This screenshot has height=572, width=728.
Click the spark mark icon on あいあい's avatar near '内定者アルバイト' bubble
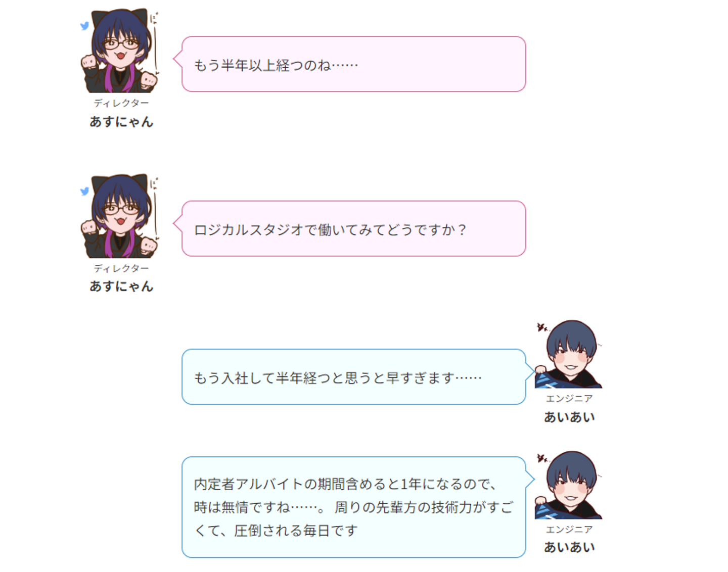pyautogui.click(x=542, y=458)
